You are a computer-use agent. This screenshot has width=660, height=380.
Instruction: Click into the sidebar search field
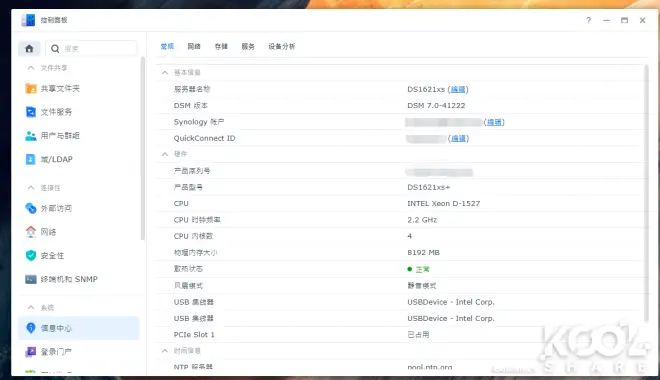coord(91,49)
